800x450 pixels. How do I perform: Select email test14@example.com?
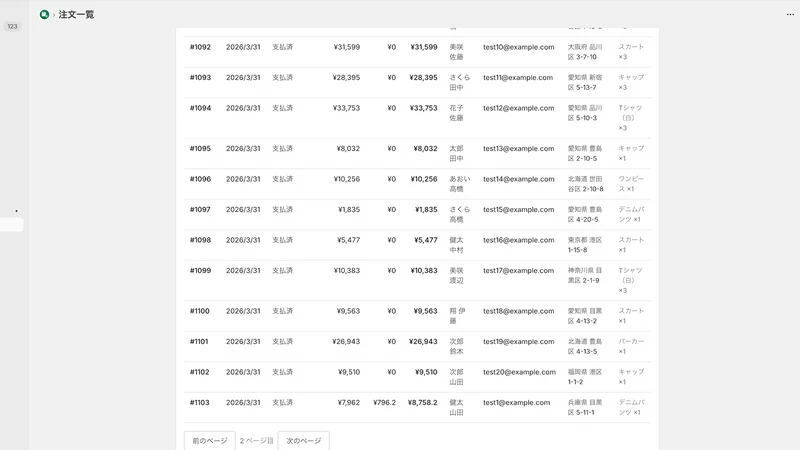pyautogui.click(x=518, y=179)
